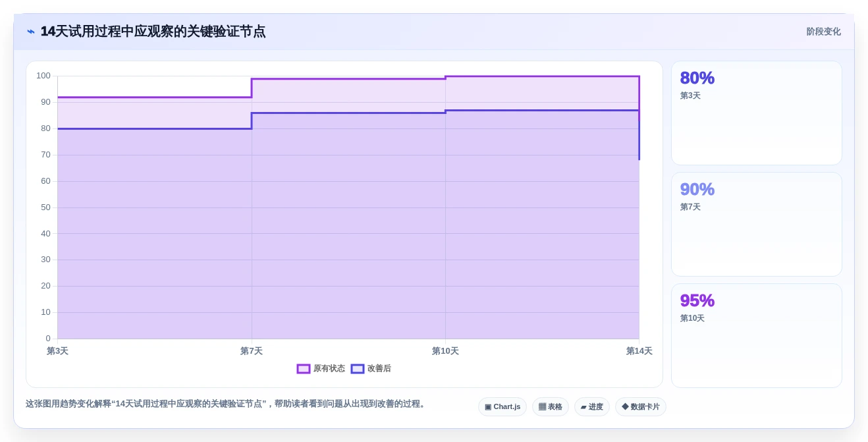Toggle the 改善后 legend swatch
The width and height of the screenshot is (868, 442).
[x=358, y=369]
